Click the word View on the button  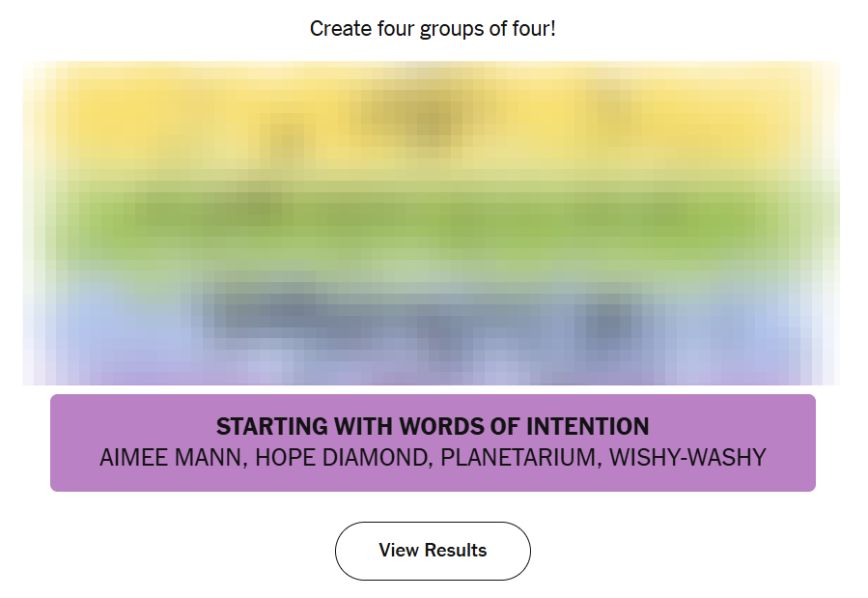click(x=399, y=551)
